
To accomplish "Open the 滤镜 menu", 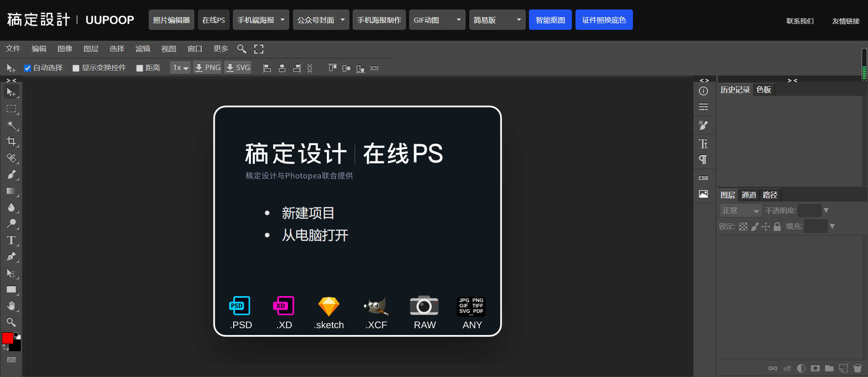I will 142,49.
